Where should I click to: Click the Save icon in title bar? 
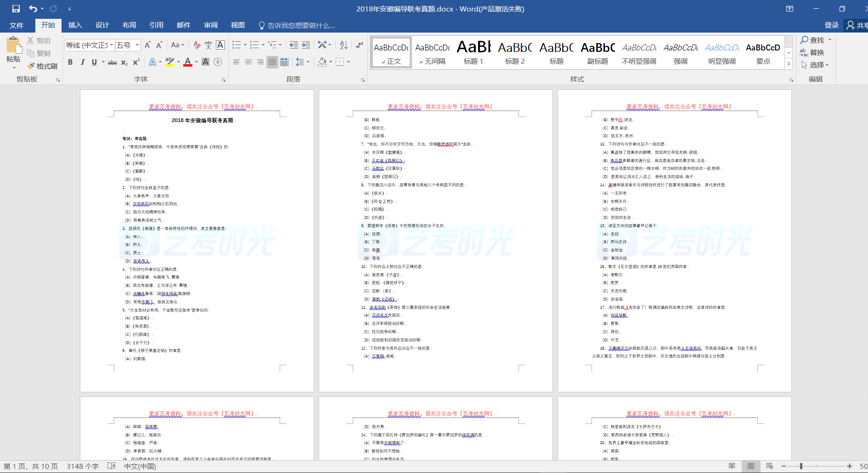(16, 9)
